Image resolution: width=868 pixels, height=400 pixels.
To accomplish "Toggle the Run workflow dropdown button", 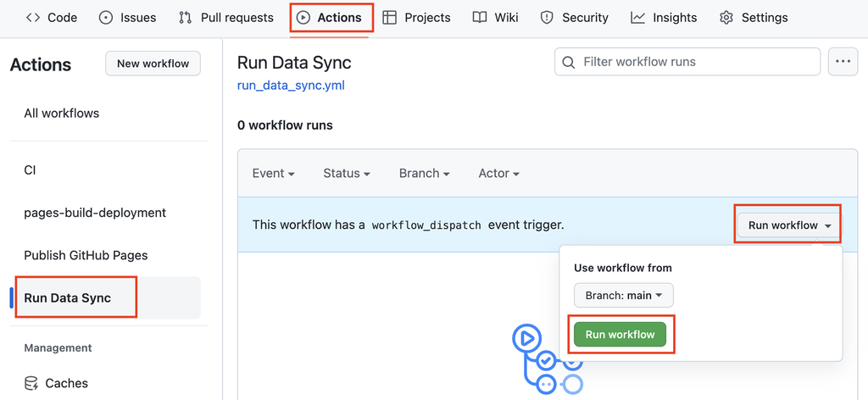I will 789,225.
